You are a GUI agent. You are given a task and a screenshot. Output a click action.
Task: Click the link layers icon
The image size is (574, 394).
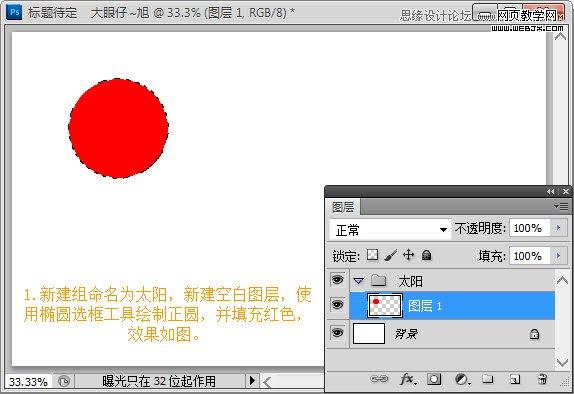379,379
